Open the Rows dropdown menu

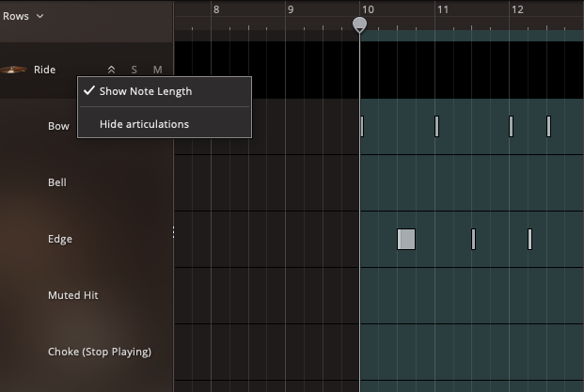point(24,16)
